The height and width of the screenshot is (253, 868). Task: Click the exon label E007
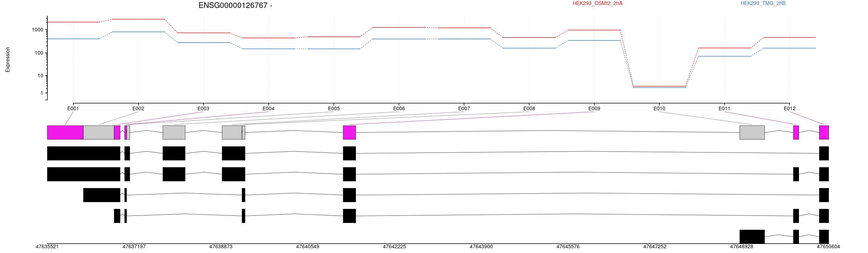click(x=464, y=108)
